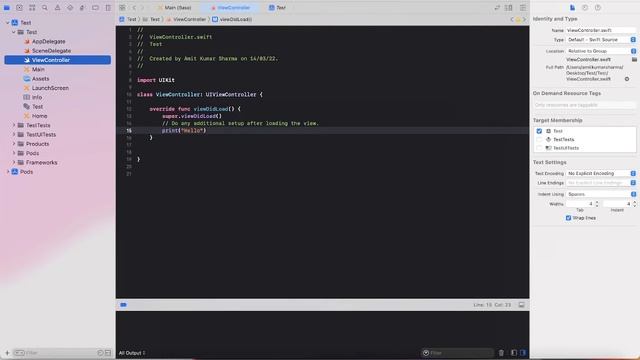Jump to previous issue arrow

(512, 19)
